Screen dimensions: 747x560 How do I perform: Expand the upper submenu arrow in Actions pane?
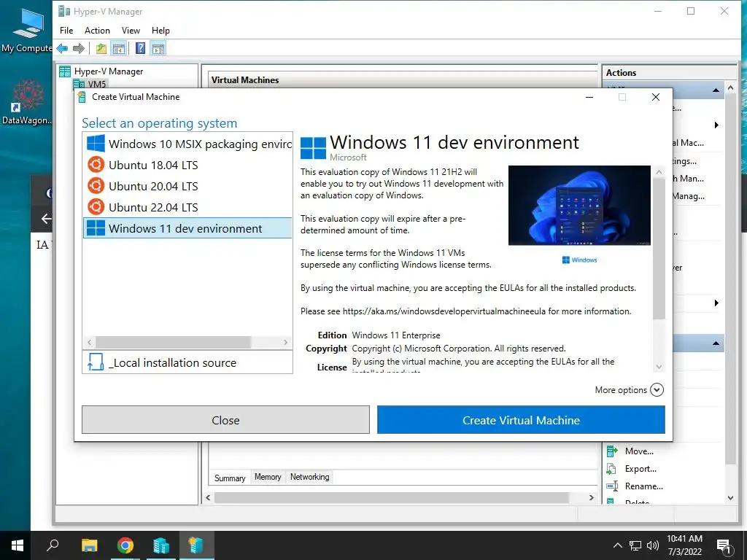(716, 125)
